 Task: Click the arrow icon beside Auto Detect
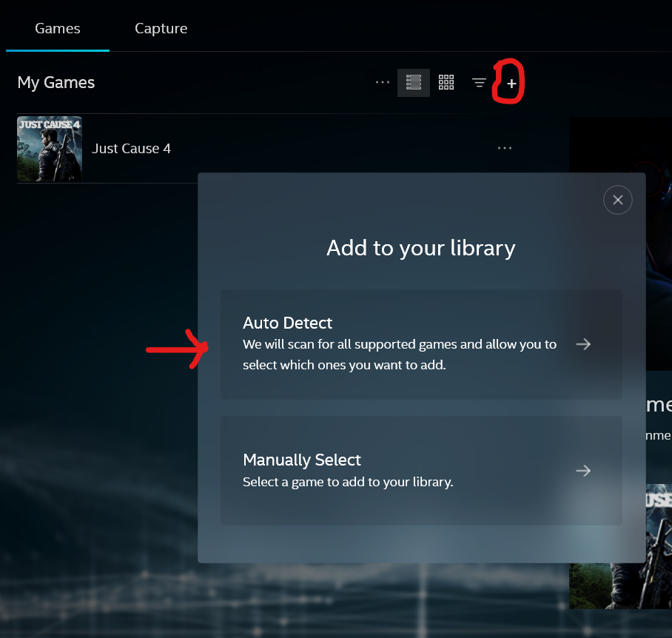583,343
